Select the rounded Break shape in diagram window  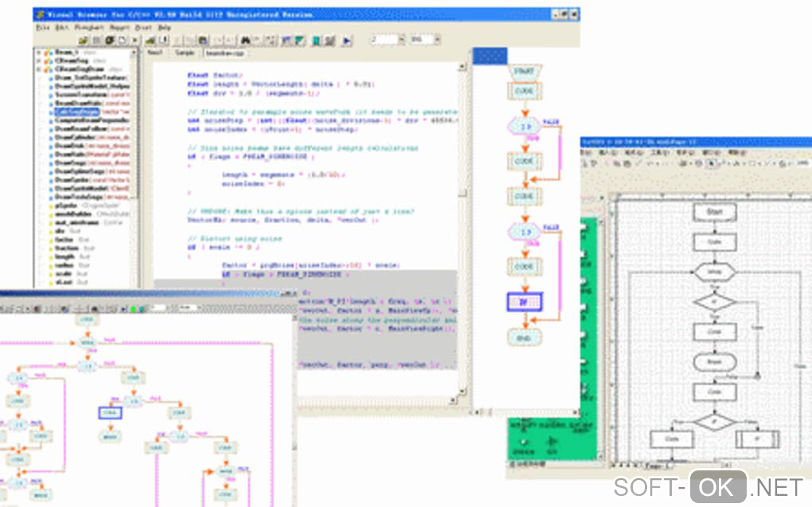click(x=715, y=361)
